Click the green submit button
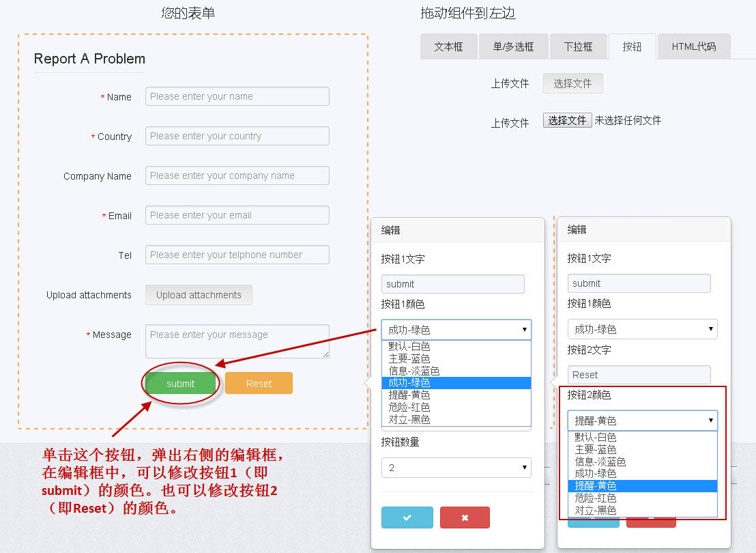756x553 pixels. pyautogui.click(x=180, y=383)
